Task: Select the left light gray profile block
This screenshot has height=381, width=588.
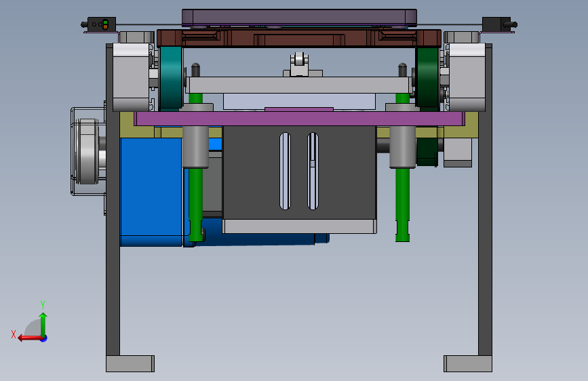Action: [x=131, y=77]
